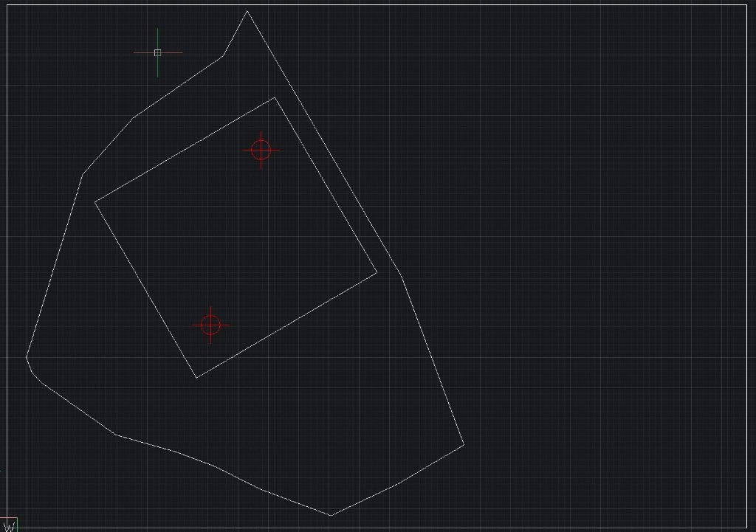Select the UCS 'W' icon in bottom-left corner
Viewport: 756px width, 532px height.
(x=9, y=525)
